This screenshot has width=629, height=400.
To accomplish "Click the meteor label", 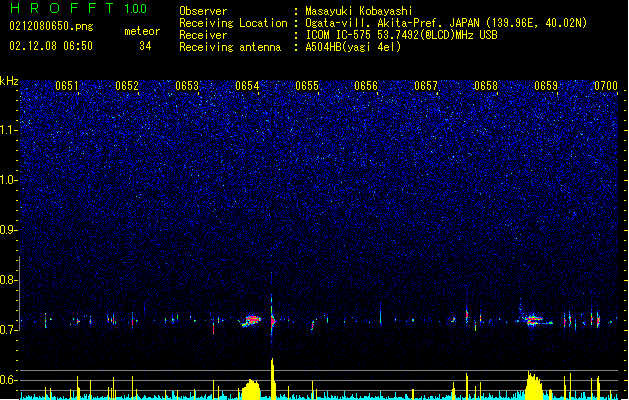I will (142, 31).
